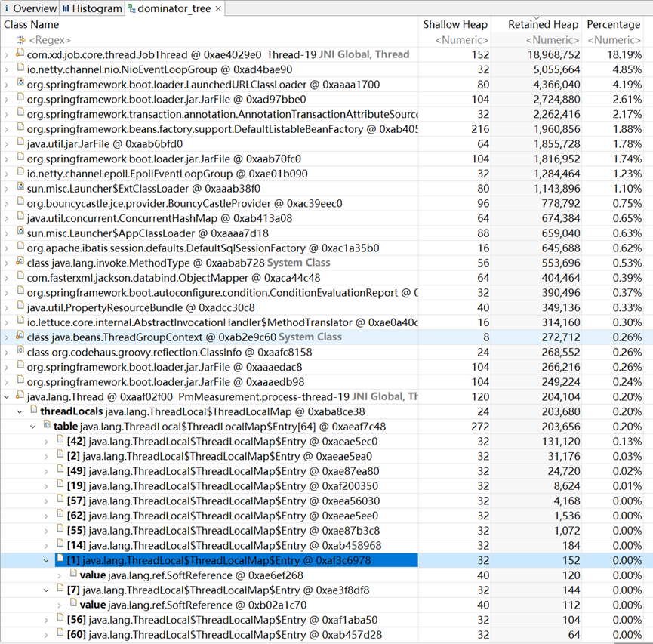Click the [49] entry object icon
The image size is (653, 644).
coord(60,470)
